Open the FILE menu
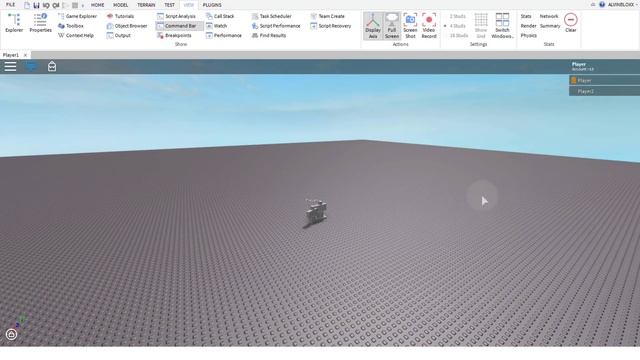The width and height of the screenshot is (640, 360). point(11,5)
